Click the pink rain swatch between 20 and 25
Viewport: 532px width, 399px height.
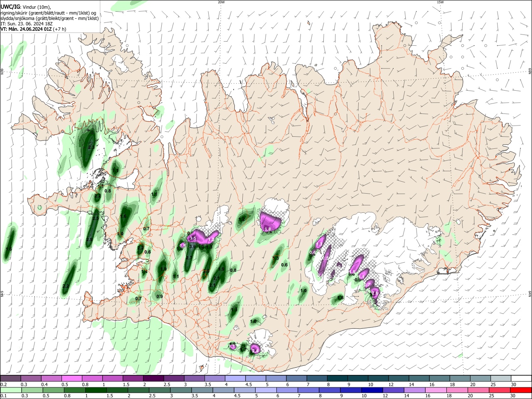click(478, 390)
